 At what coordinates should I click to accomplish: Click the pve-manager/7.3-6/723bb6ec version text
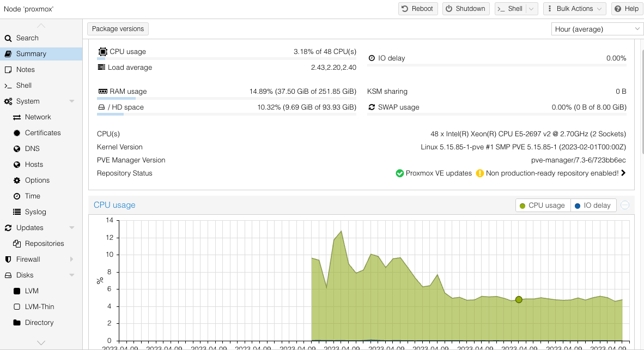click(579, 160)
